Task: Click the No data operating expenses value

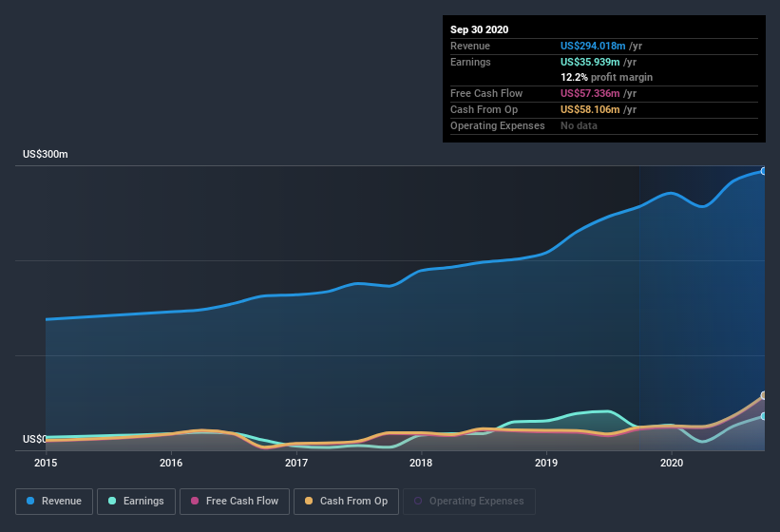Action: [579, 125]
